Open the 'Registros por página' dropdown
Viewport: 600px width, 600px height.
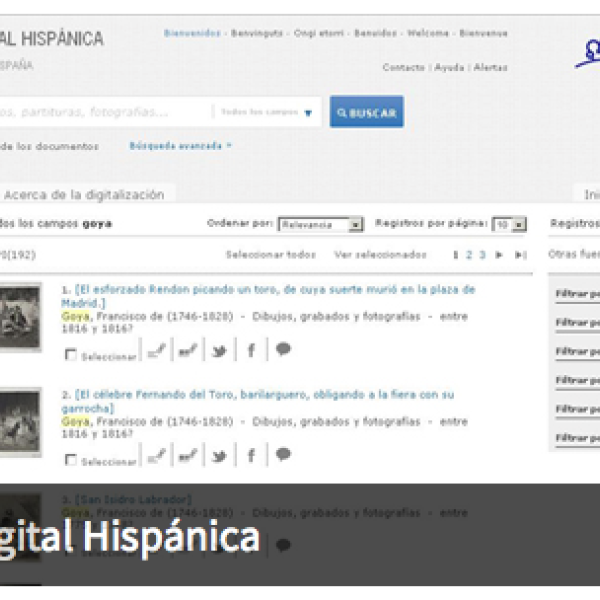(x=509, y=225)
